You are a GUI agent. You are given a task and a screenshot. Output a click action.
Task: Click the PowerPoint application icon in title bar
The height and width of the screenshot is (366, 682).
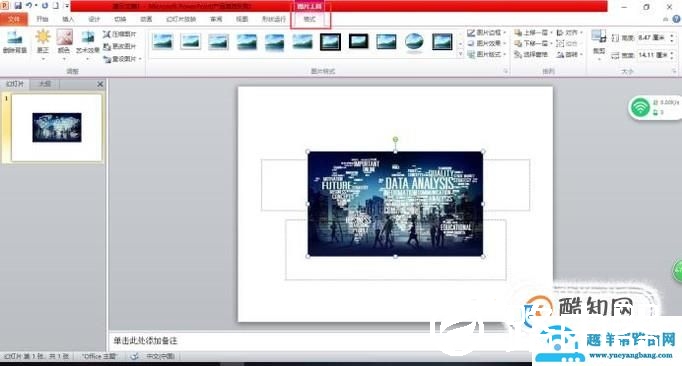[x=4, y=6]
